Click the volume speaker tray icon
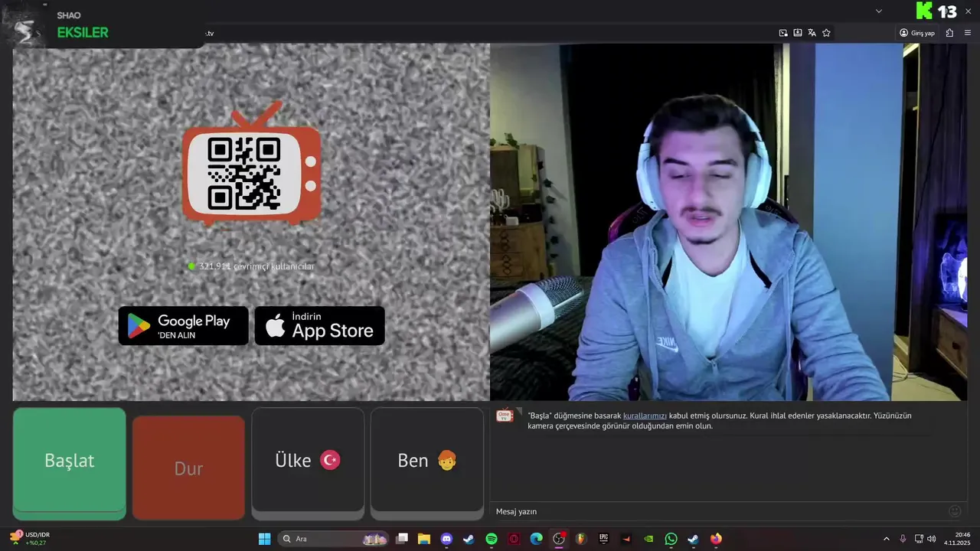Viewport: 980px width, 551px height. coord(932,539)
